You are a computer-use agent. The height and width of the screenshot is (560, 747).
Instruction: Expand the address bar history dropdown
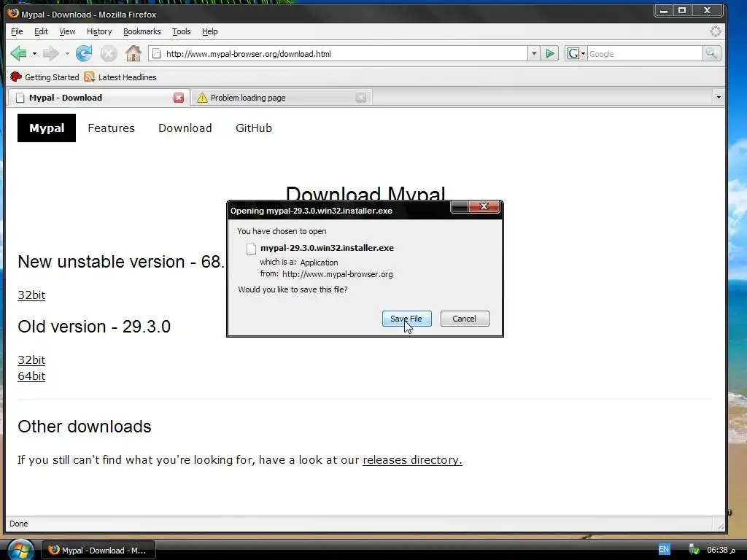[534, 54]
